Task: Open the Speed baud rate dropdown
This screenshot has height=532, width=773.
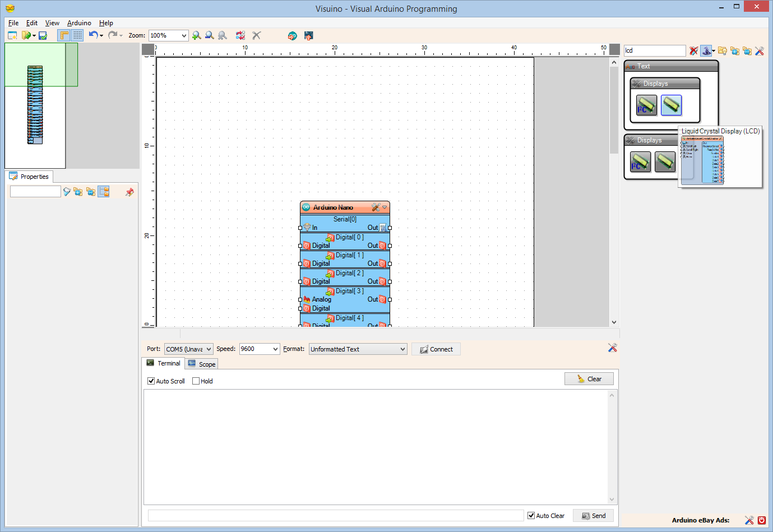Action: click(275, 349)
